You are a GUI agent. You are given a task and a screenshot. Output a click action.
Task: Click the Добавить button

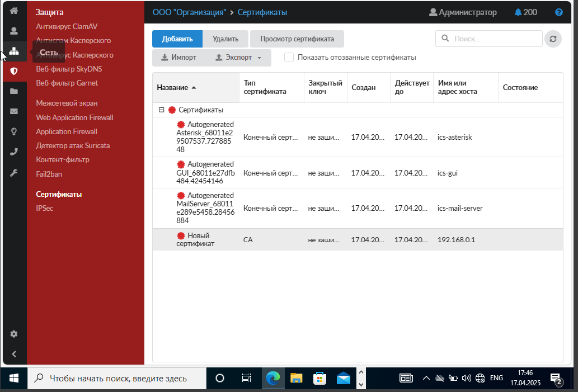(x=177, y=39)
